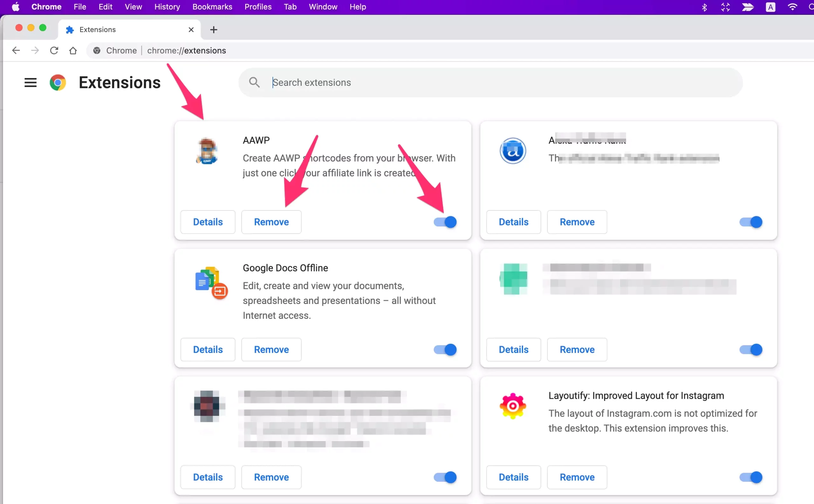
Task: Open the Bookmarks menu
Action: point(212,7)
